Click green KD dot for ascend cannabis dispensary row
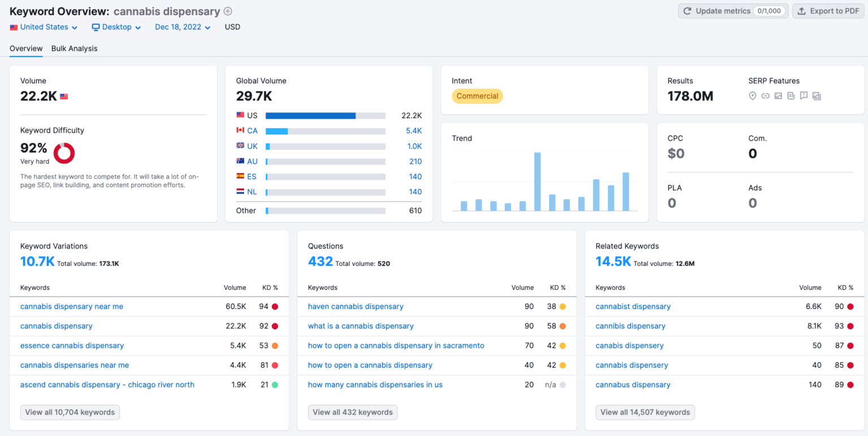Screen dimensions: 868x436 275,385
